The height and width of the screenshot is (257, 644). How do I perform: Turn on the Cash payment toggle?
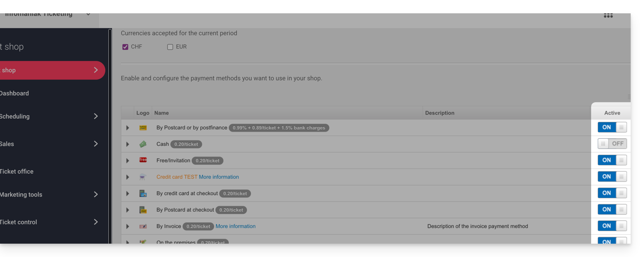612,144
